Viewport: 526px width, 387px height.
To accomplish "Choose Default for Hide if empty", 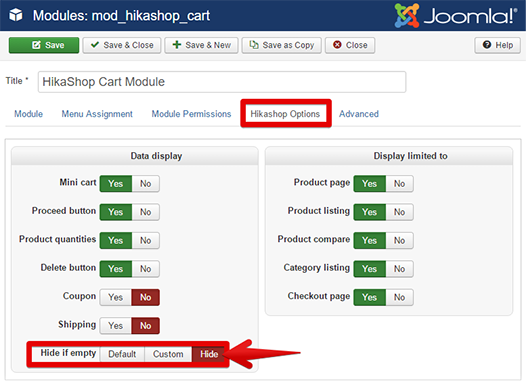I will [x=122, y=354].
